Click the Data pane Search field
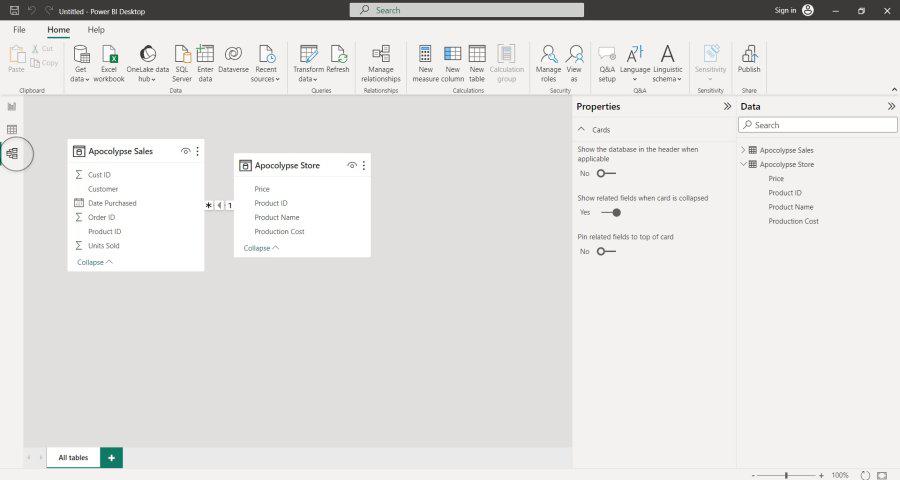900x480 pixels. pyautogui.click(x=817, y=125)
